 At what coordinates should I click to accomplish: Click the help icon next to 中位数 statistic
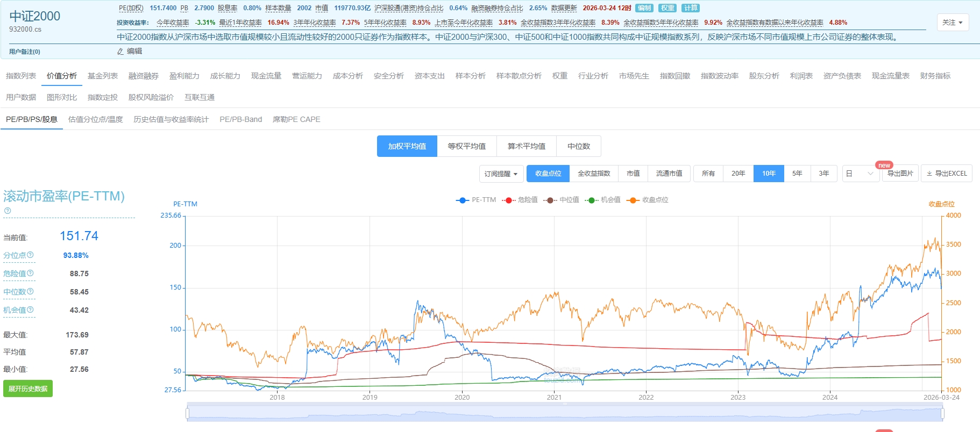30,291
